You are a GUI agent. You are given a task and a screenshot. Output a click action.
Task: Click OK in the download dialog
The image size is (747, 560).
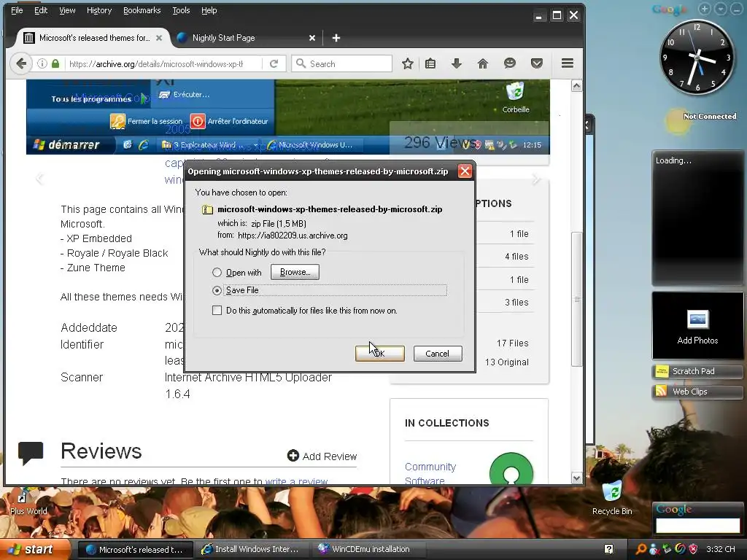tap(379, 354)
